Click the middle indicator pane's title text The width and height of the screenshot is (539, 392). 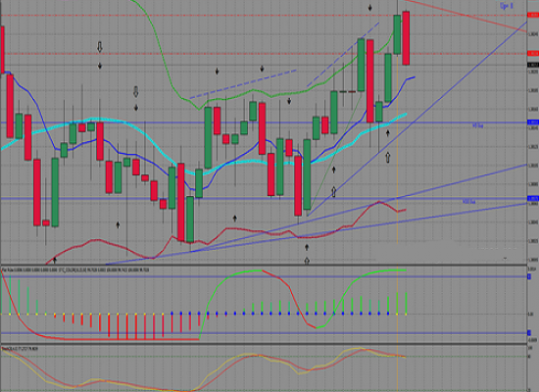coord(74,270)
